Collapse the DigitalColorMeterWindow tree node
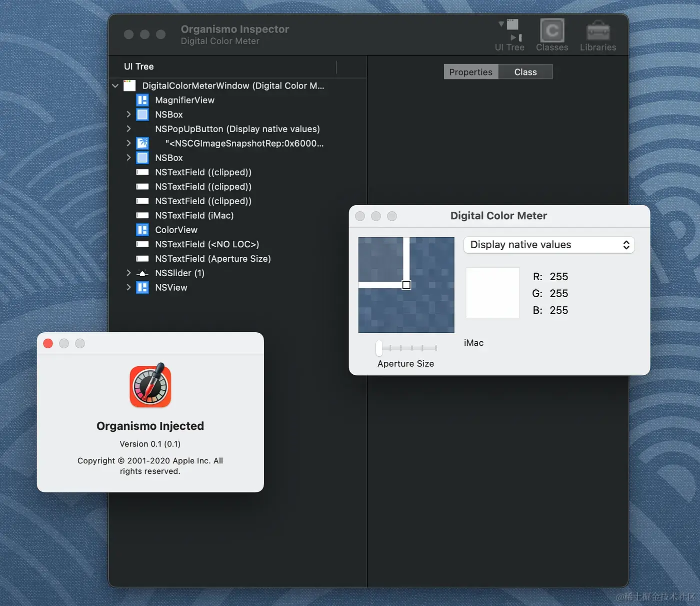Screen dimensions: 700x606 pos(115,86)
